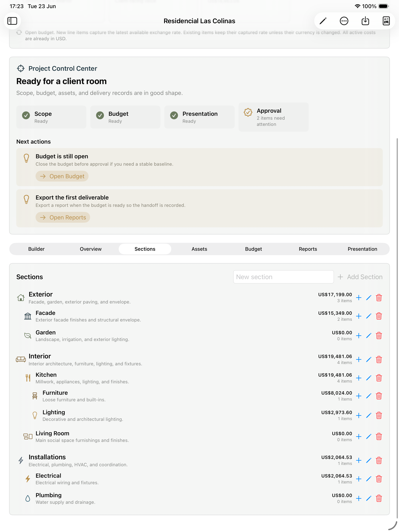
Task: Tap the pencil edit icon in top toolbar
Action: coord(323,21)
